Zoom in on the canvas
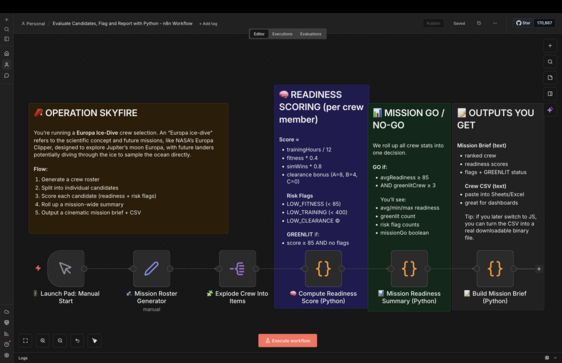 (43, 340)
